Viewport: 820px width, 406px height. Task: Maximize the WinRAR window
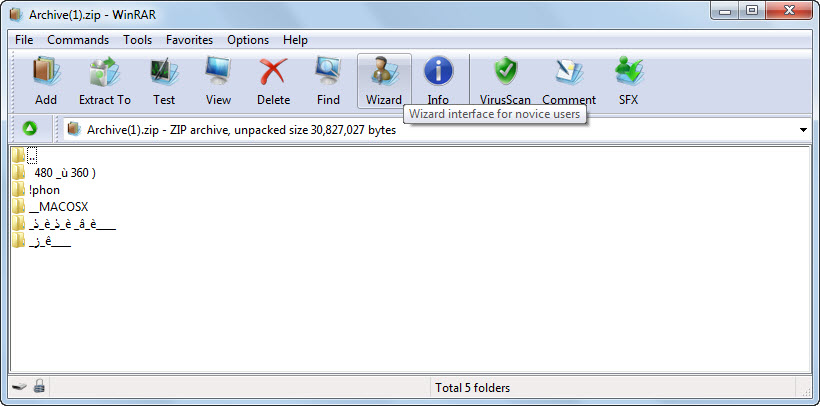751,10
